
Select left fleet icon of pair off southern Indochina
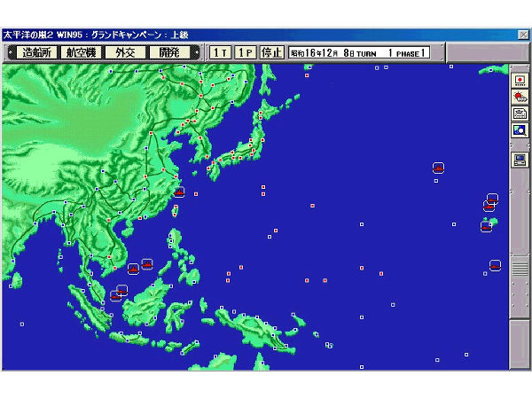click(133, 269)
